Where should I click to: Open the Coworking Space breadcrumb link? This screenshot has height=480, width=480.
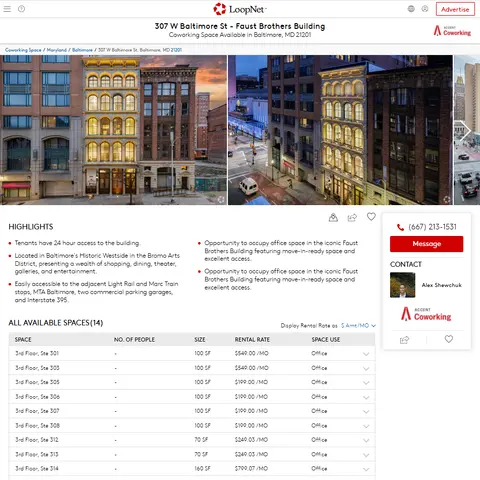[23, 50]
